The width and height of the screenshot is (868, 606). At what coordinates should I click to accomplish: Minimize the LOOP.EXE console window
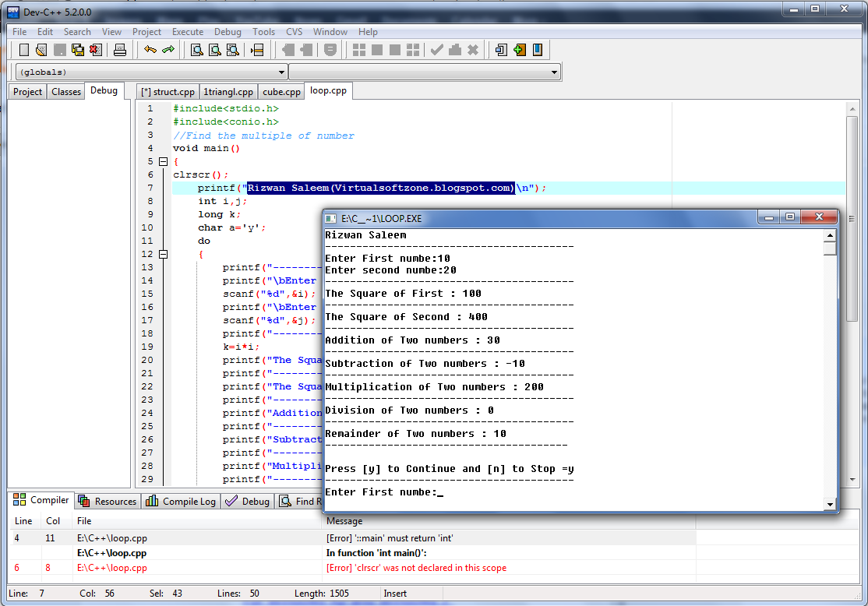(769, 217)
